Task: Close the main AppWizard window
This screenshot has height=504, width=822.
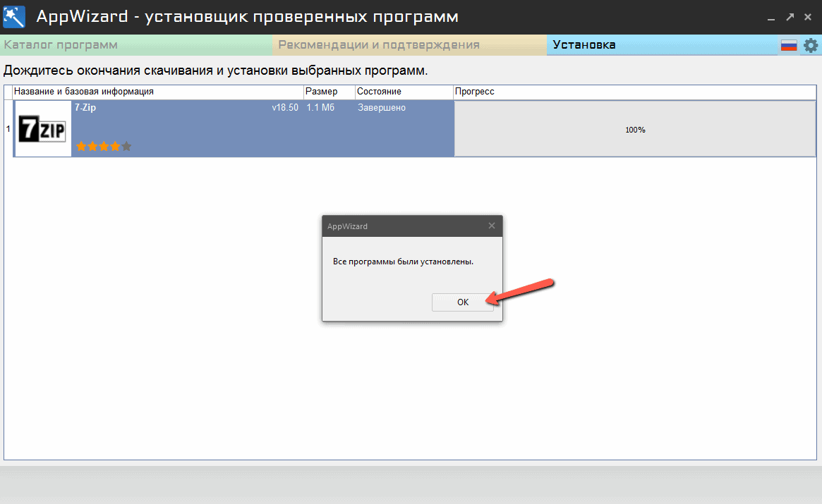Action: pos(807,16)
